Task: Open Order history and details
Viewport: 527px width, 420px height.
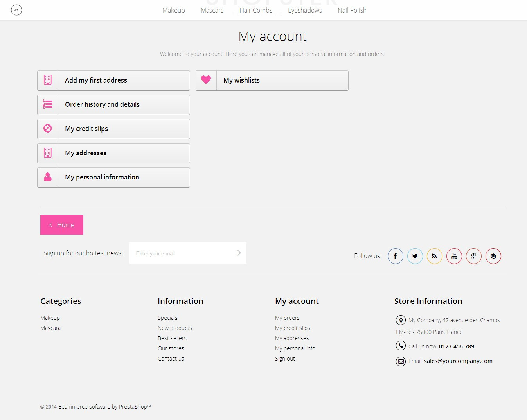Action: click(x=113, y=104)
